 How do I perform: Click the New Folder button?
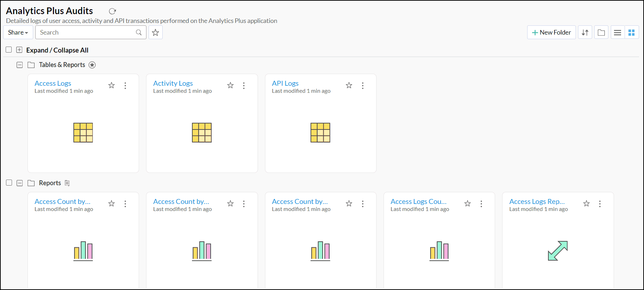coord(551,32)
